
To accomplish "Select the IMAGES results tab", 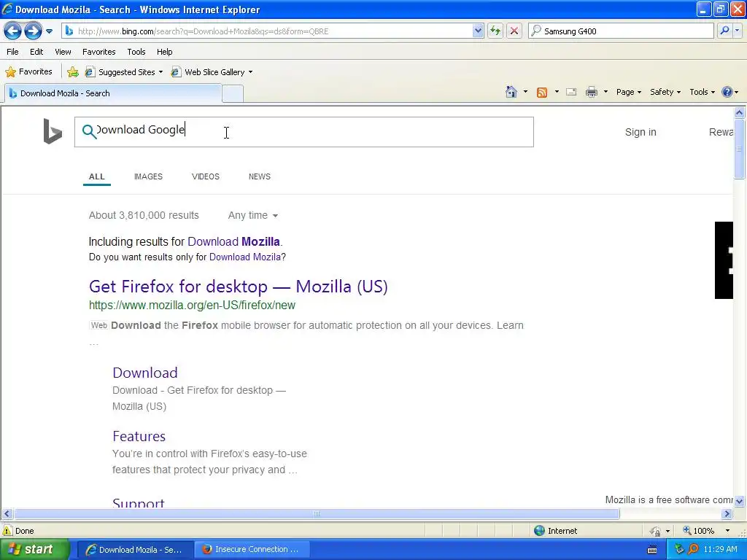I will point(148,176).
